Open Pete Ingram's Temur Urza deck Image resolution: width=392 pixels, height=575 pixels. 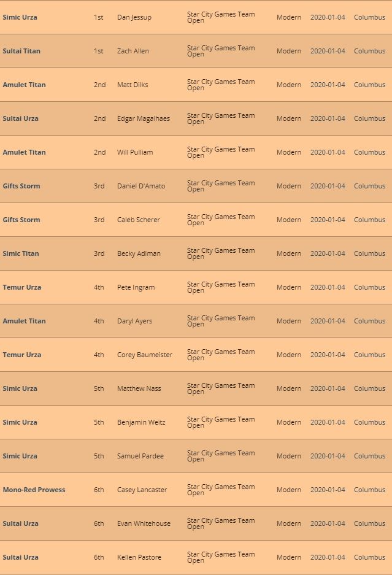(22, 287)
